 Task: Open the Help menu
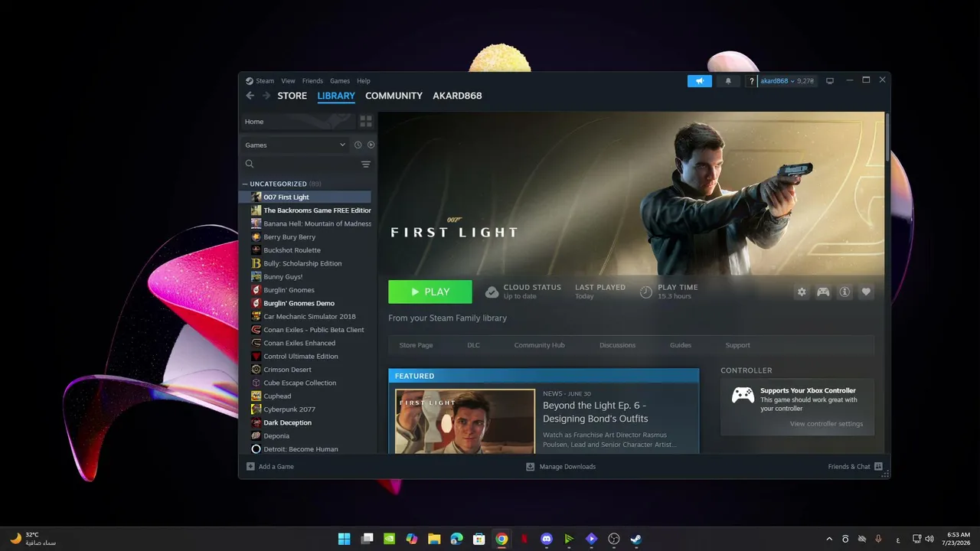pyautogui.click(x=364, y=80)
